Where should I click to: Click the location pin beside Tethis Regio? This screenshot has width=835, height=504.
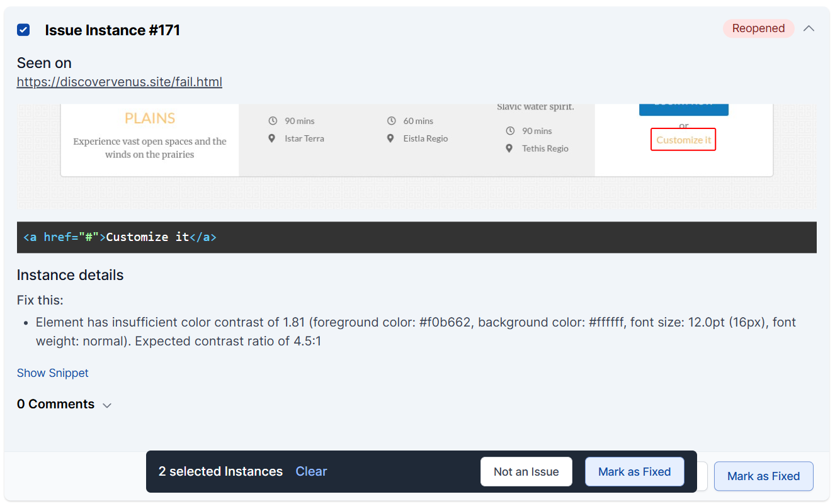click(x=509, y=148)
